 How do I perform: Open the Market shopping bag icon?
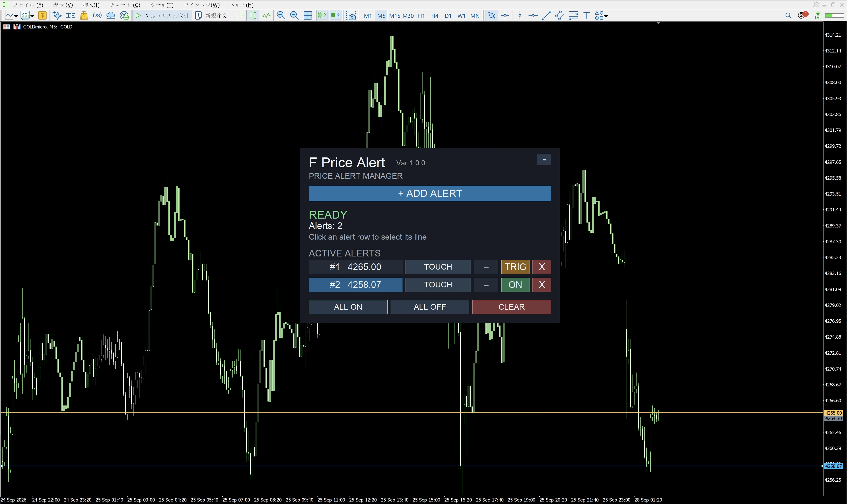pos(84,16)
